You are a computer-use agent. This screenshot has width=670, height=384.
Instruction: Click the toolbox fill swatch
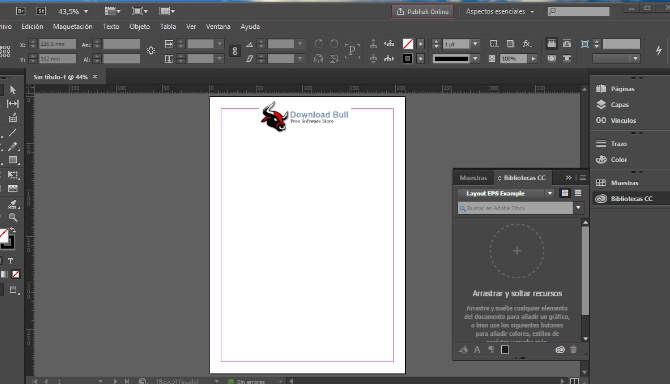[3, 235]
